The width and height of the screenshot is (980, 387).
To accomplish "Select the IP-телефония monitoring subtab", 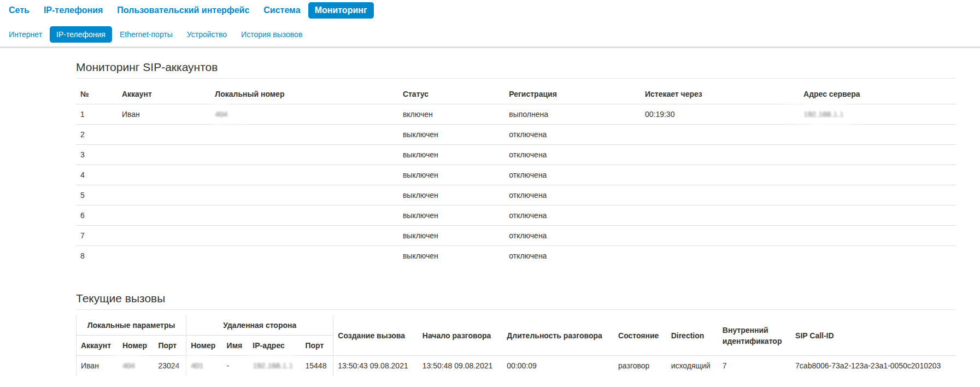I will 81,34.
